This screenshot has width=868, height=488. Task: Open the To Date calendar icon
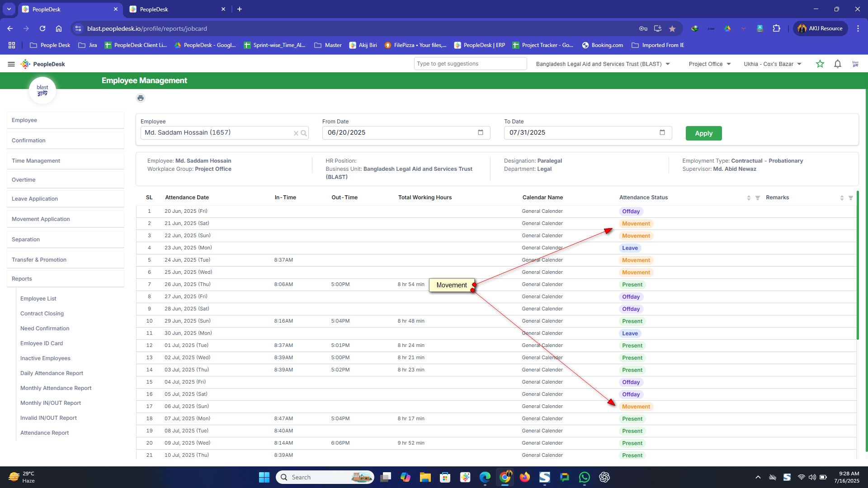(x=662, y=132)
